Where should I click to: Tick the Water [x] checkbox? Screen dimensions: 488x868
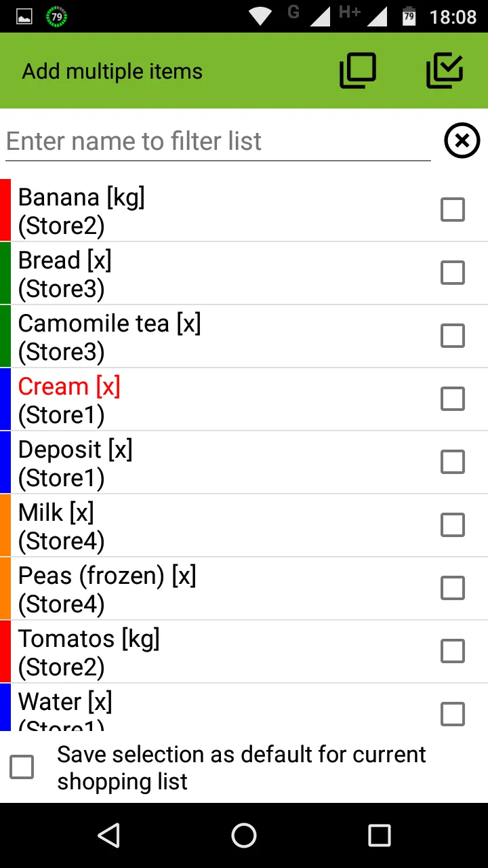[453, 714]
